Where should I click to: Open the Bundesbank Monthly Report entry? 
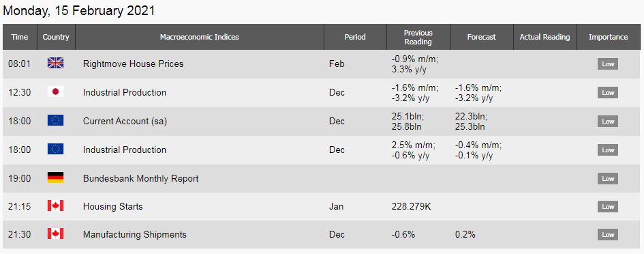[141, 179]
